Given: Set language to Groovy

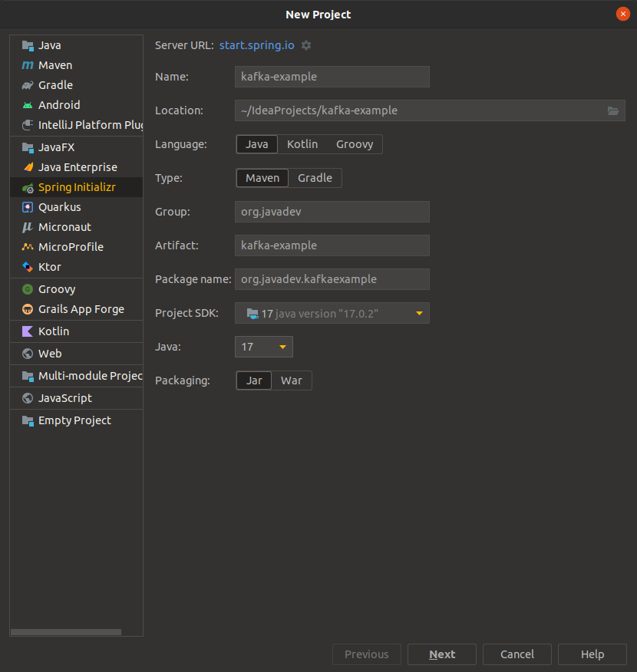Looking at the screenshot, I should click(x=355, y=144).
